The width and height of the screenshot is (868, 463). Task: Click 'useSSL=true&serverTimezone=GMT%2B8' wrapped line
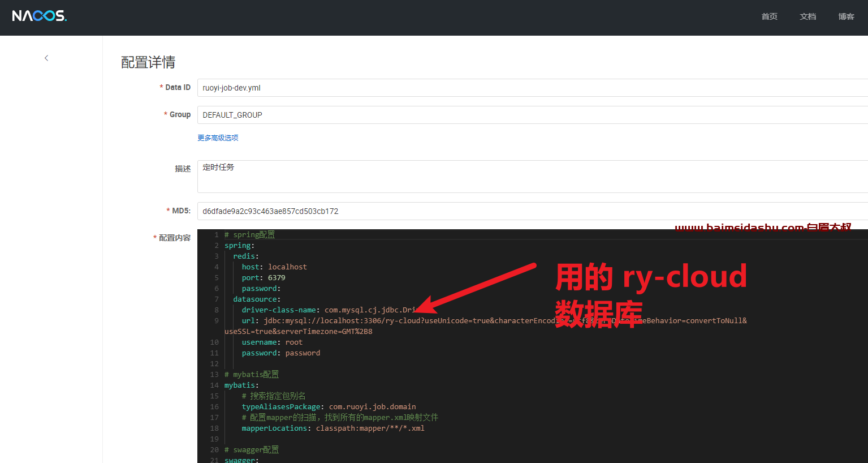299,331
